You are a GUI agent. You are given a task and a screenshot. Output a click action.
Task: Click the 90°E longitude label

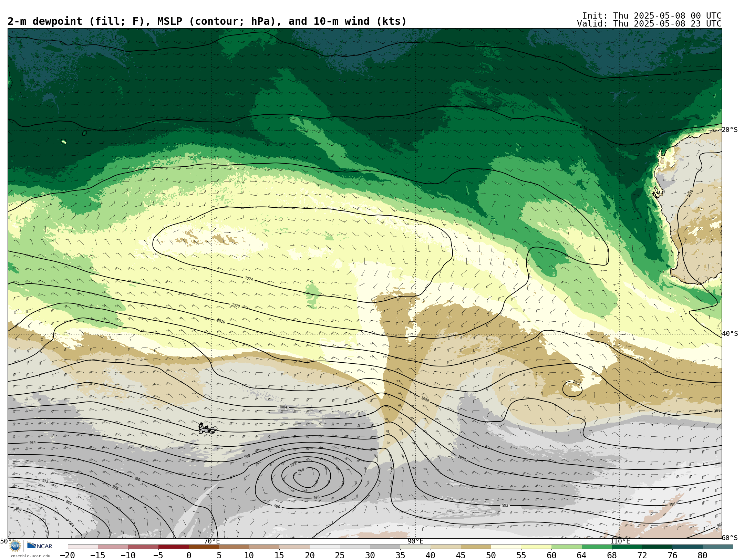415,541
